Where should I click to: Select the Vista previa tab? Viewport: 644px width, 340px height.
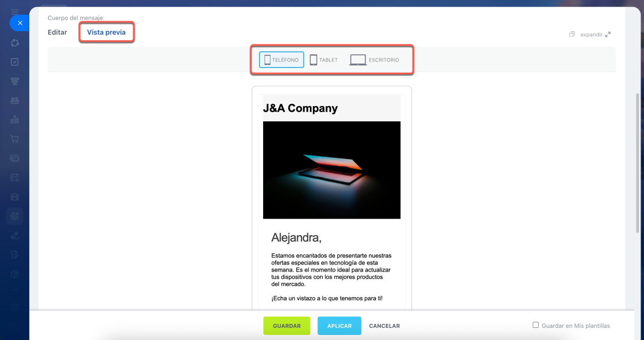pyautogui.click(x=106, y=32)
